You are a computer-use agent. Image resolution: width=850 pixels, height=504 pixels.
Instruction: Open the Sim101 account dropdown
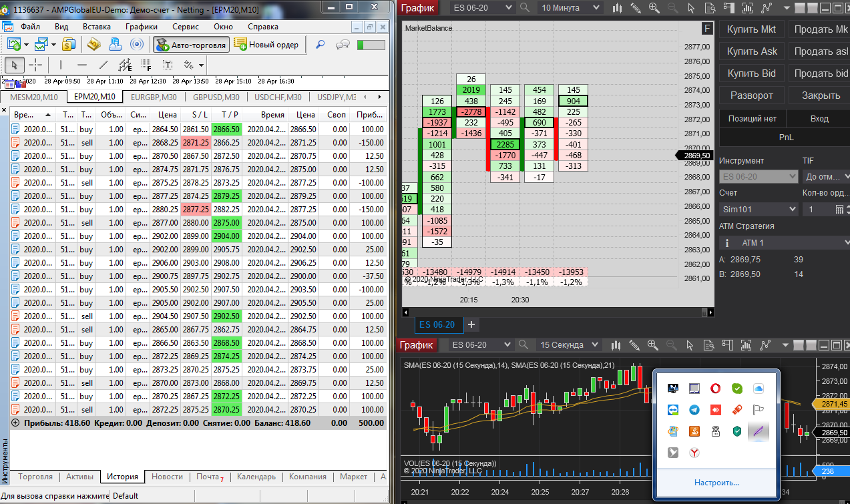click(x=759, y=209)
